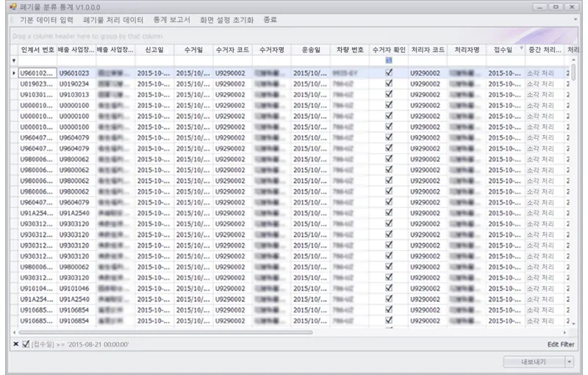Click the [접수일] >= '2015-08-21' filter expression
Image resolution: width=588 pixels, height=375 pixels.
tap(80, 344)
